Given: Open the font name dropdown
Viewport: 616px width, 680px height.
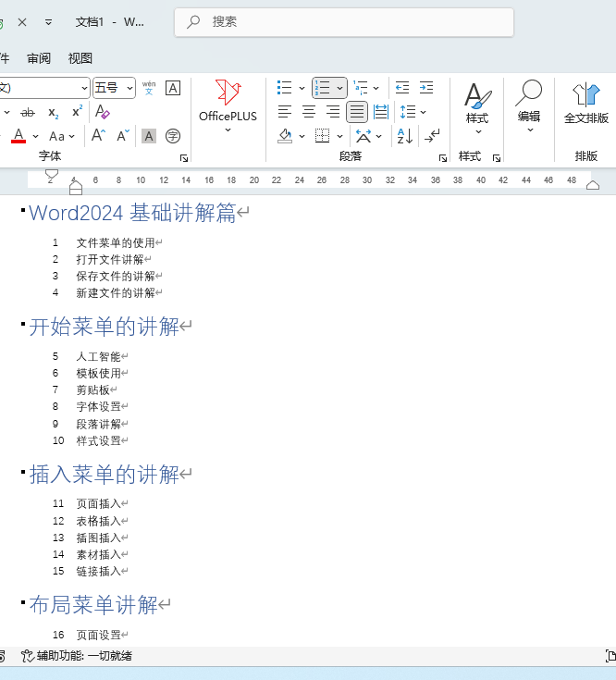Looking at the screenshot, I should click(x=84, y=89).
